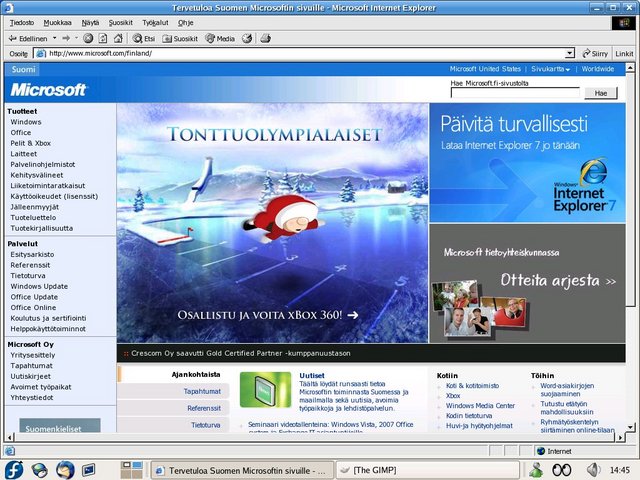This screenshot has width=640, height=480.
Task: Refresh the page using the refresh icon
Action: click(x=103, y=38)
